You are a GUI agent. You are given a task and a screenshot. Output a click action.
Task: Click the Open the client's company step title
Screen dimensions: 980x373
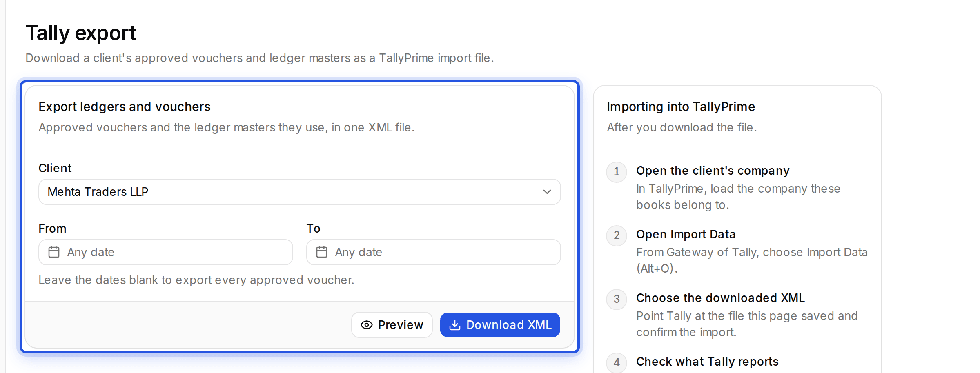tap(713, 171)
